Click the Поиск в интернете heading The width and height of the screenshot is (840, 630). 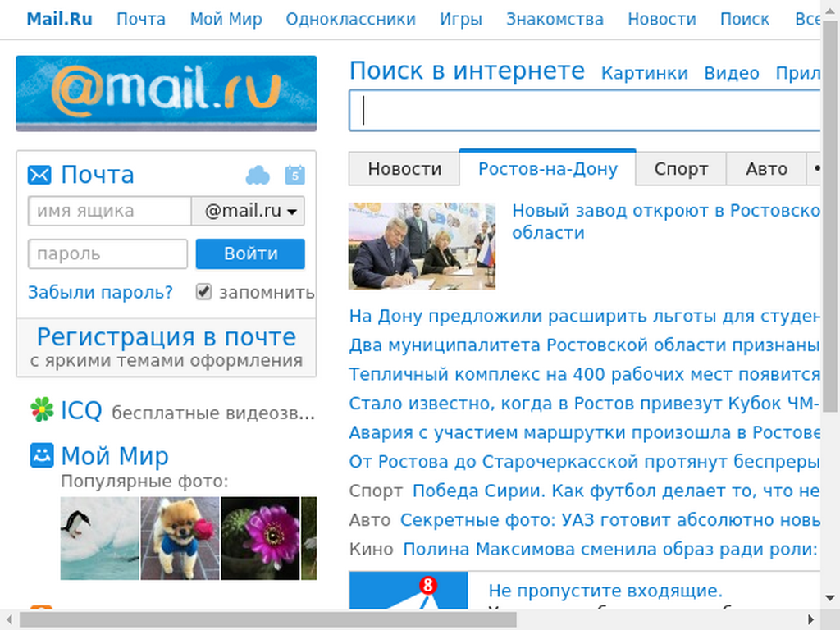[467, 71]
